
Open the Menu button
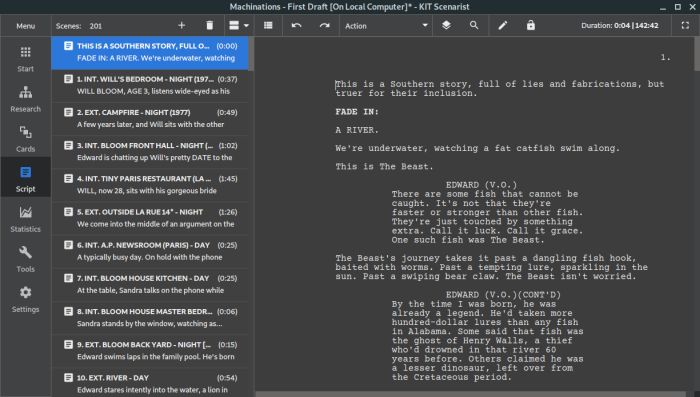25,26
